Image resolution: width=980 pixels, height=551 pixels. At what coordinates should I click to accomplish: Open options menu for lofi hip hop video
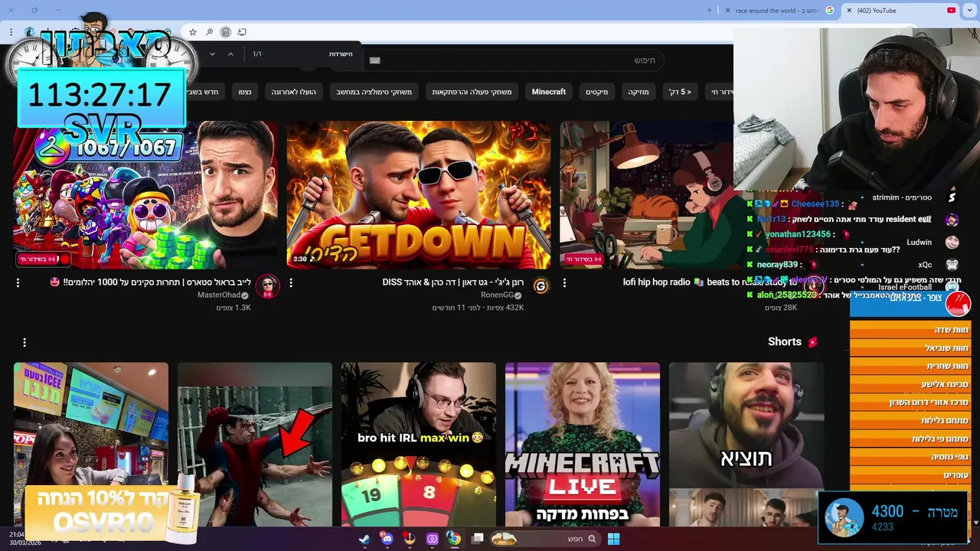564,283
